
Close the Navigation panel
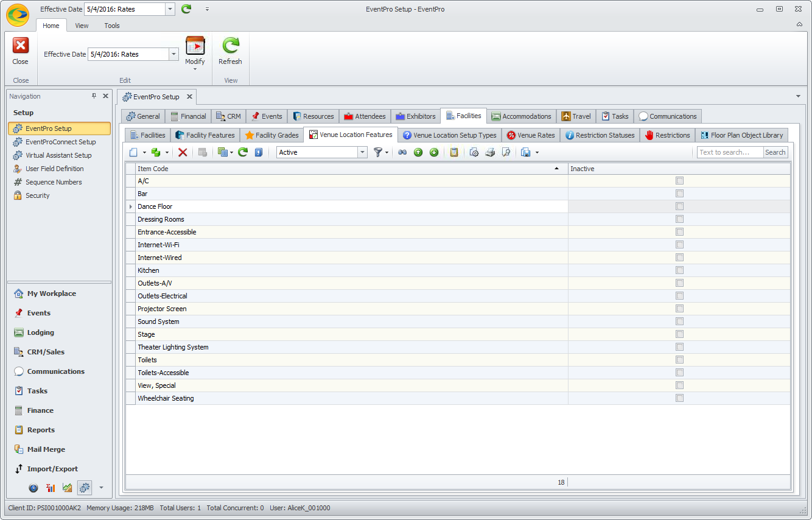pyautogui.click(x=105, y=96)
